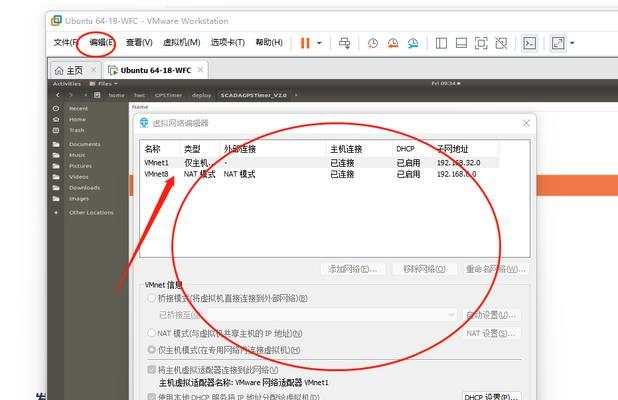This screenshot has height=400, width=618.
Task: Open Documents in Files sidebar
Action: click(x=84, y=144)
